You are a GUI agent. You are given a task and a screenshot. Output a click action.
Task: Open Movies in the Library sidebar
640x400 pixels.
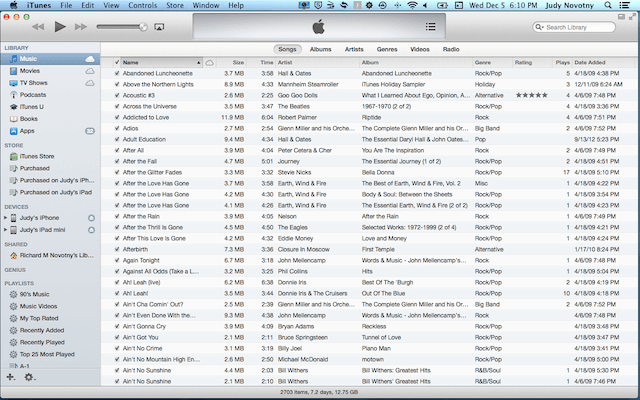click(x=50, y=71)
